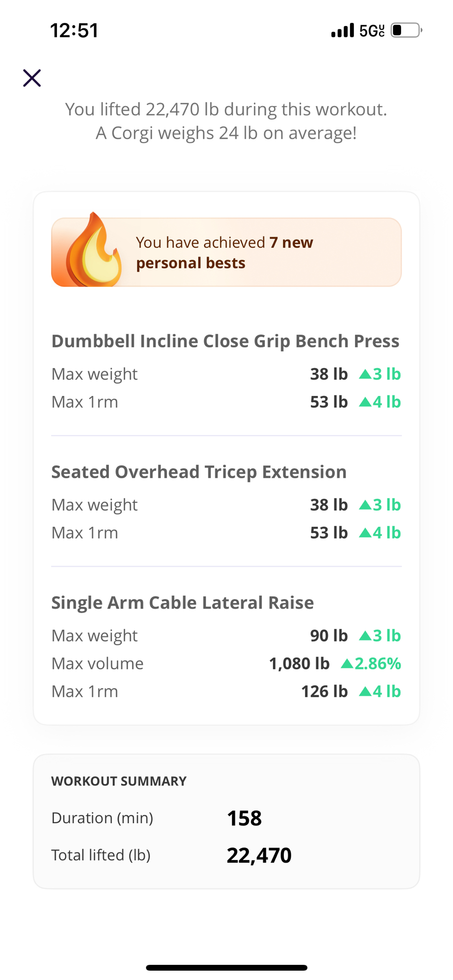Tap the home indicator bar

pyautogui.click(x=226, y=967)
